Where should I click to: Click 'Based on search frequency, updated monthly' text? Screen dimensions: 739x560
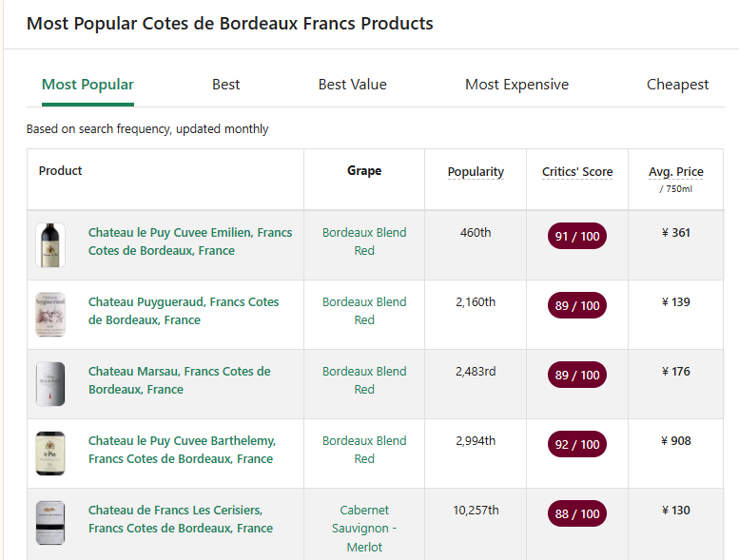[x=147, y=129]
